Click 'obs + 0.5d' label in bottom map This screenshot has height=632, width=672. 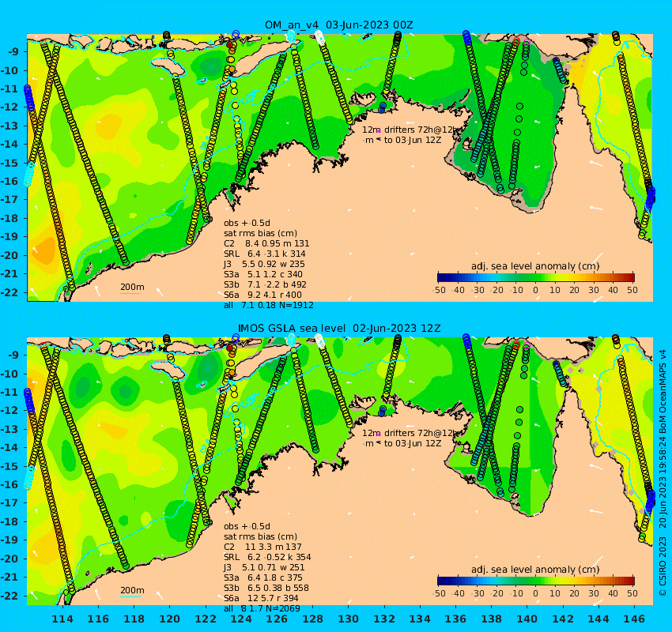coord(247,526)
